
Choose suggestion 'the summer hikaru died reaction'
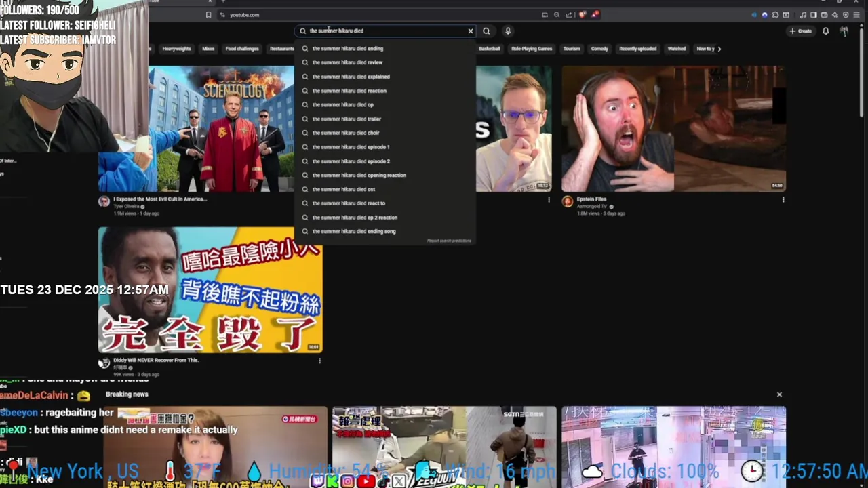[384, 91]
